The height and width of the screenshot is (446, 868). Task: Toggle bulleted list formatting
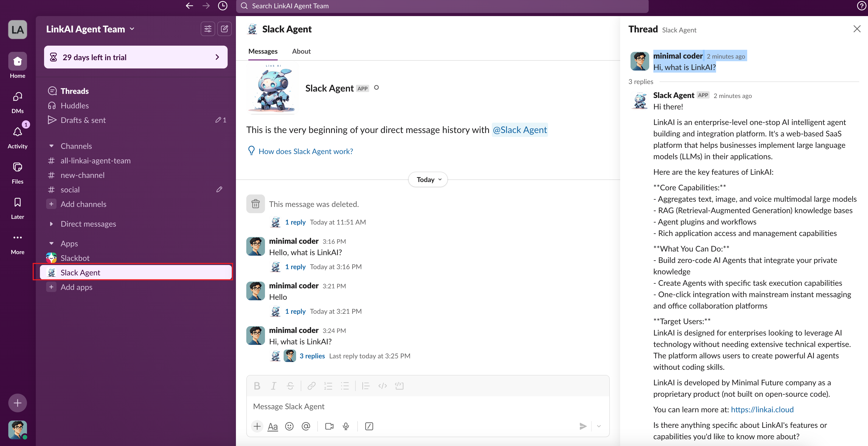(x=345, y=386)
